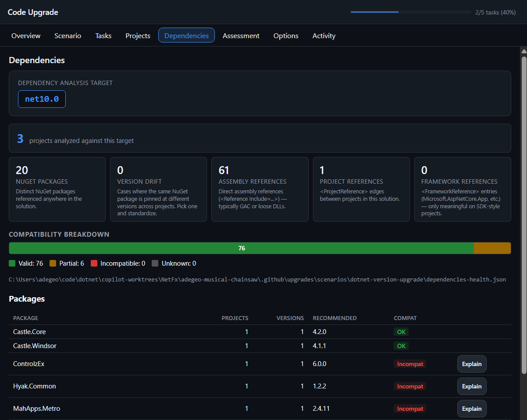
Task: Click recommended version 4.2.0
Action: click(x=319, y=332)
